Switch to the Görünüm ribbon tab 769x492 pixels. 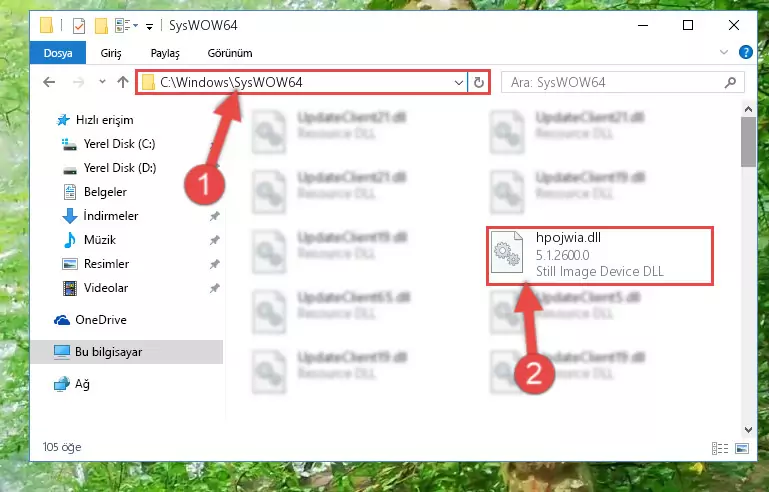tap(230, 53)
